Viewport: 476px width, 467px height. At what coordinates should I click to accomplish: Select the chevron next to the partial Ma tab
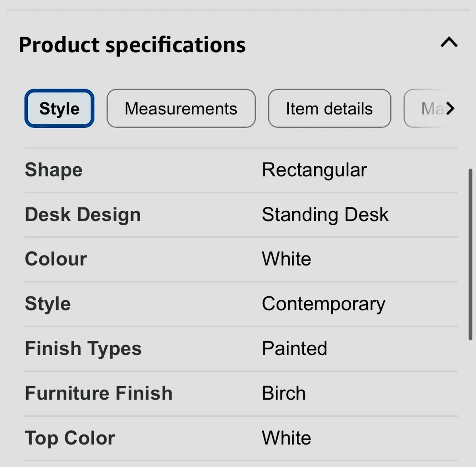click(451, 108)
